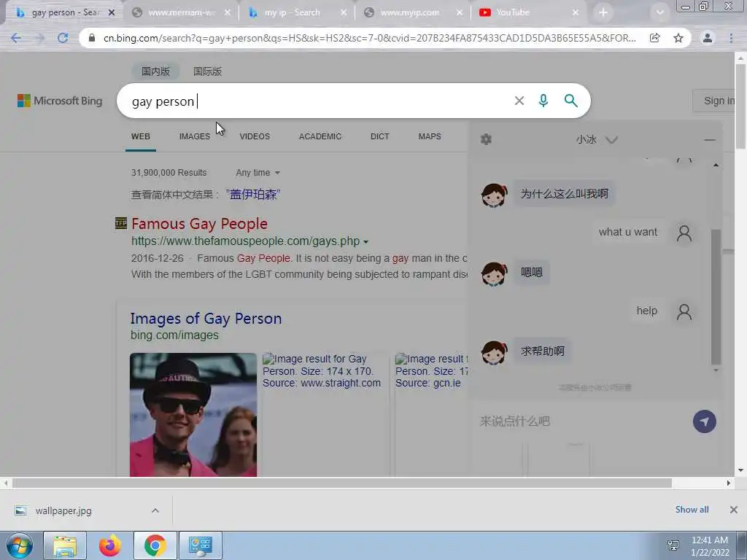
Task: Click the page vertical scrollbar thumb
Action: click(x=740, y=106)
